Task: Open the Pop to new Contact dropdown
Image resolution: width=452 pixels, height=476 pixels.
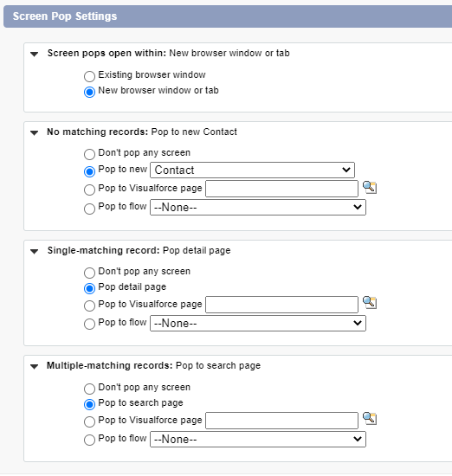Action: point(253,170)
